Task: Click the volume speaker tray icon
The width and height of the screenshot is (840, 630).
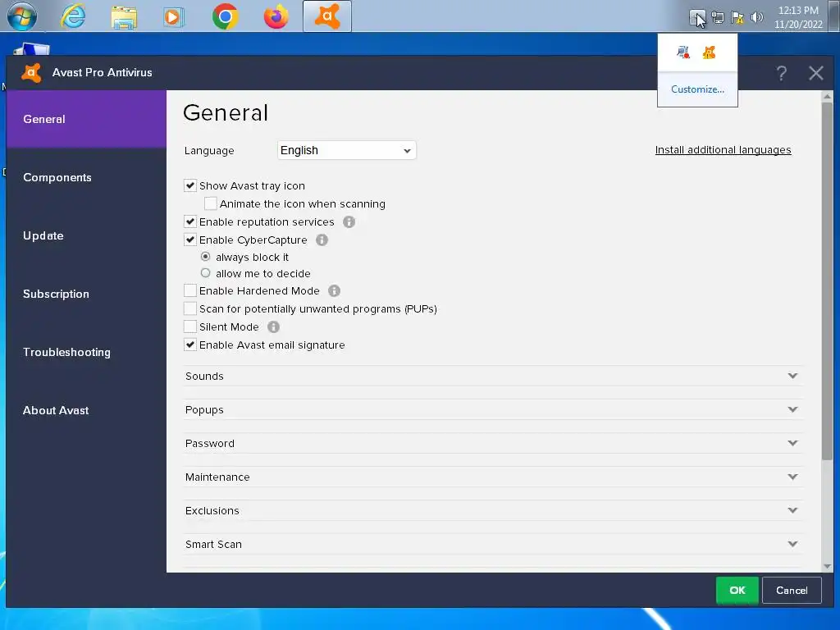Action: 756,18
